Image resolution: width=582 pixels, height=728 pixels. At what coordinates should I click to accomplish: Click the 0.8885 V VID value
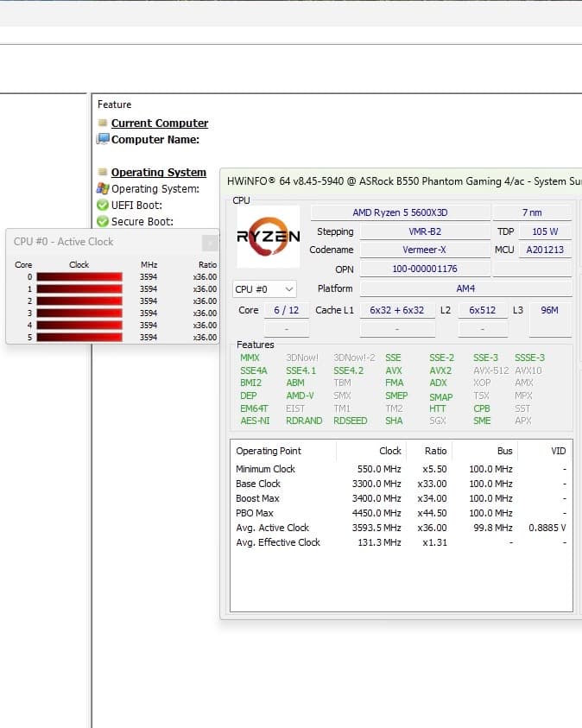point(547,528)
